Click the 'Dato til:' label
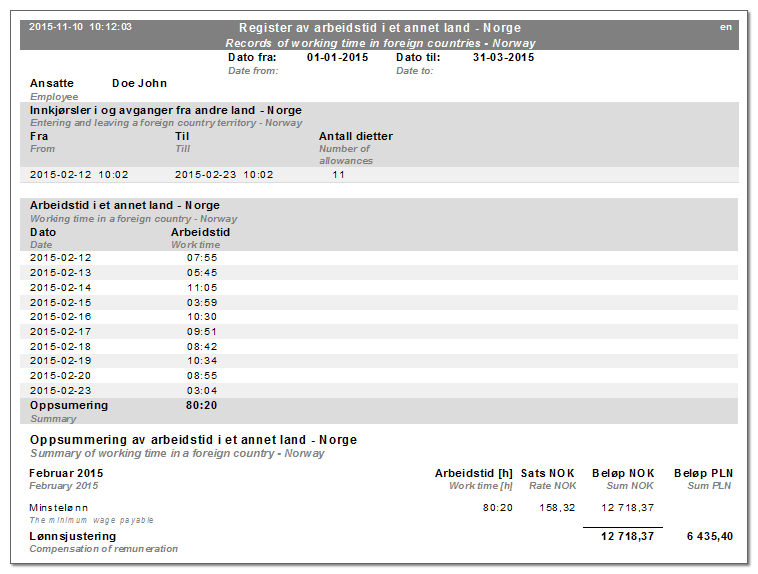 418,57
